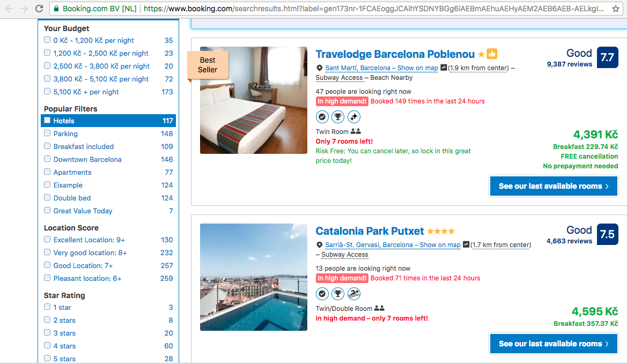Bookmark this page with the star icon

click(615, 9)
